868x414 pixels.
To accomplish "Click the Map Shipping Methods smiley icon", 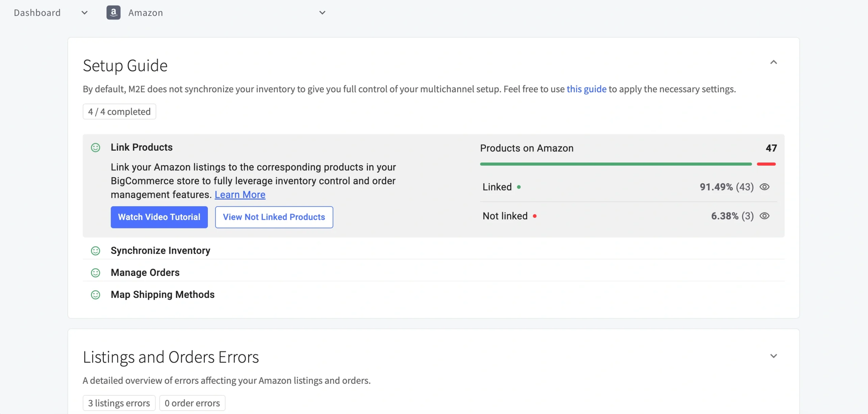I will (x=96, y=295).
